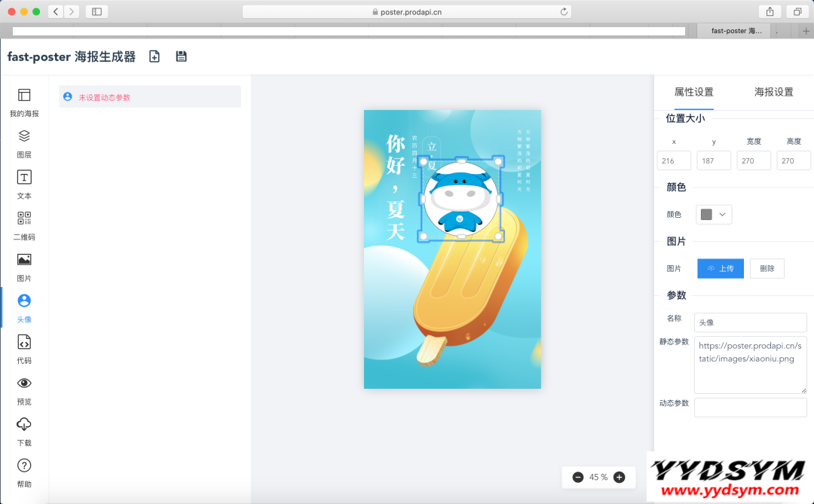Zoom in with the plus button
This screenshot has width=814, height=504.
pyautogui.click(x=619, y=477)
